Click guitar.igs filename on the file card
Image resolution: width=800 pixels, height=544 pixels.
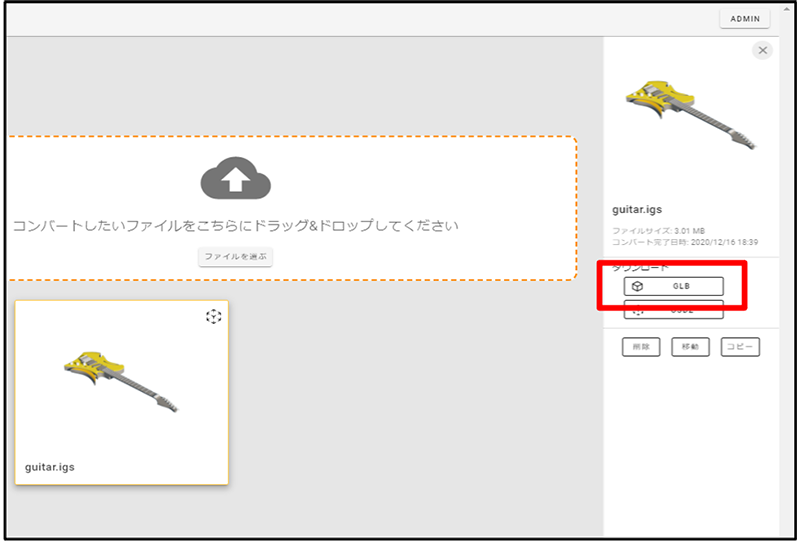tap(50, 467)
